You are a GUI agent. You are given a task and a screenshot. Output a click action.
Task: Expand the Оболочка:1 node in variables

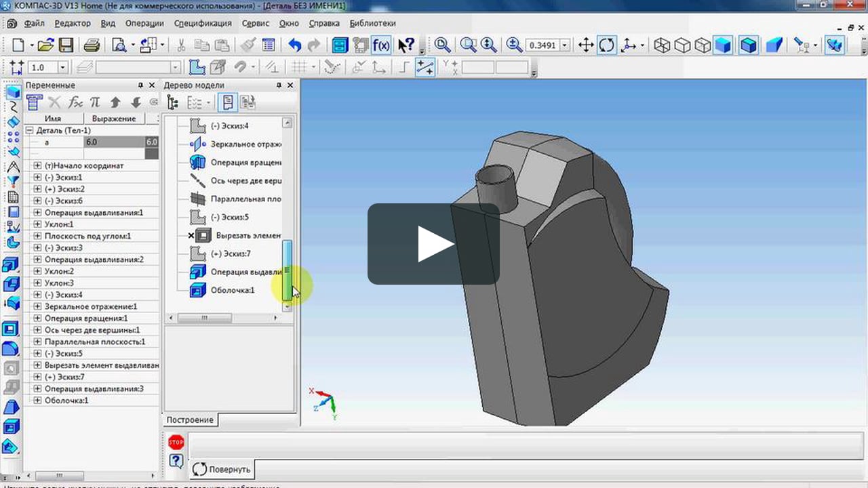[37, 401]
